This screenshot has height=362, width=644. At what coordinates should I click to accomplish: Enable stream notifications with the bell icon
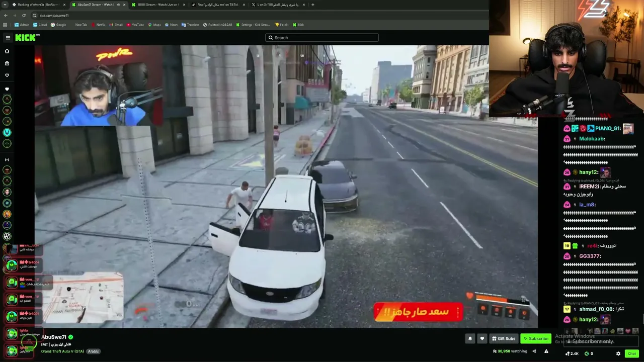coord(470,339)
